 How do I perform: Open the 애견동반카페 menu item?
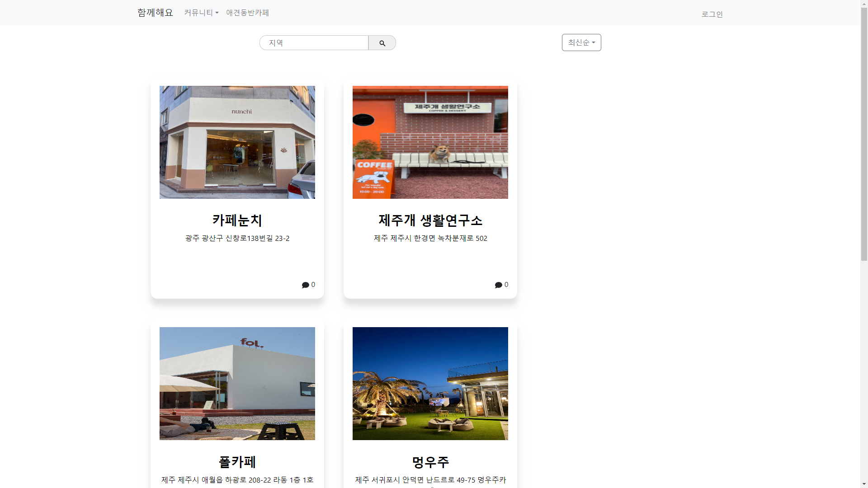(x=247, y=13)
